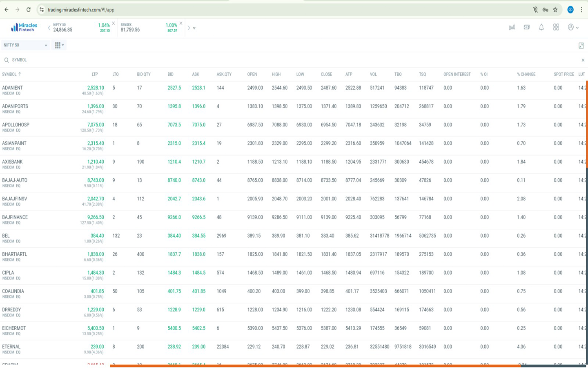Sort the table by % CHANGE column
This screenshot has width=588, height=368.
point(526,74)
